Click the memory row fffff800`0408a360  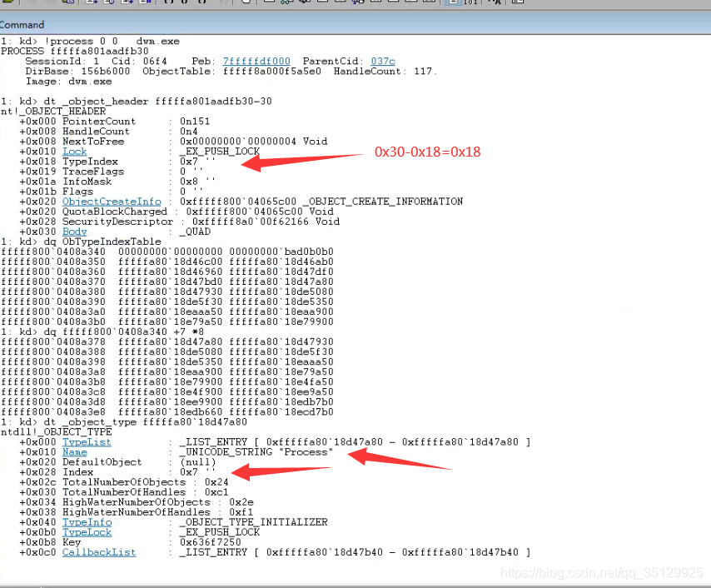(167, 272)
